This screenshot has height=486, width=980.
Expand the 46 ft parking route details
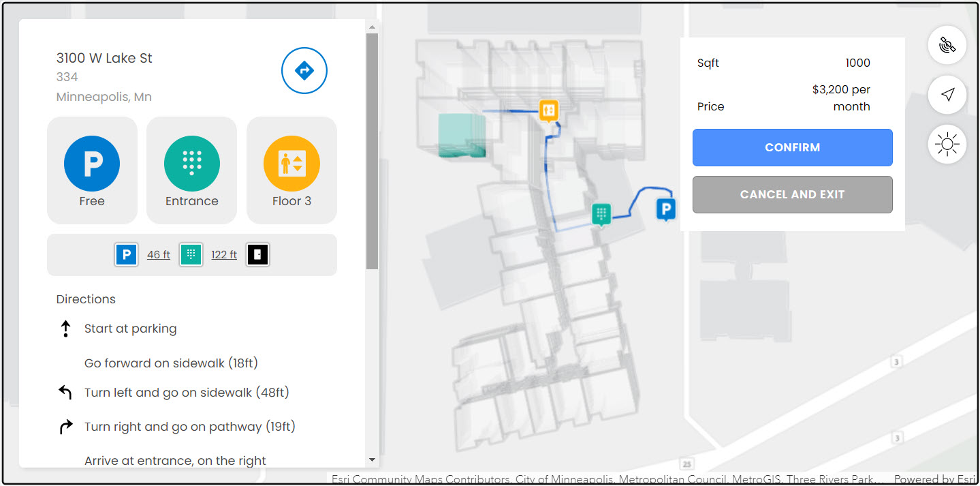(x=158, y=254)
